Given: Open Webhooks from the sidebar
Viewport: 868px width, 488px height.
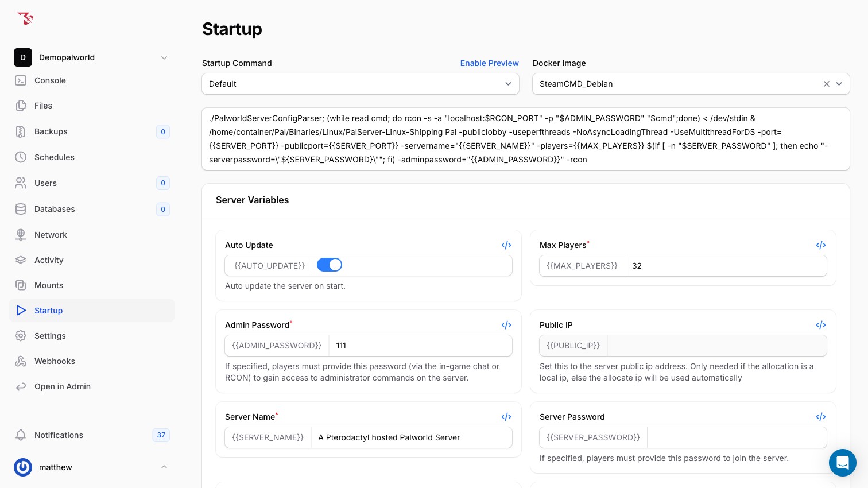Looking at the screenshot, I should (x=92, y=361).
